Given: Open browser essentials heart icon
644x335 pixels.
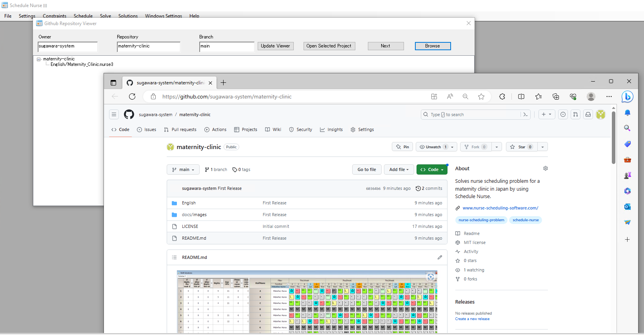Looking at the screenshot, I should tap(573, 96).
